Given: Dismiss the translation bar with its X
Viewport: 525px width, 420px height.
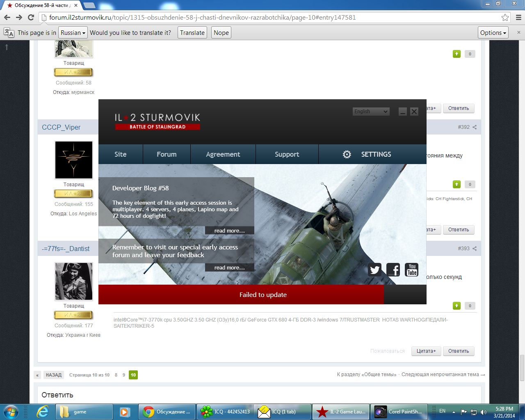Looking at the screenshot, I should coord(518,32).
